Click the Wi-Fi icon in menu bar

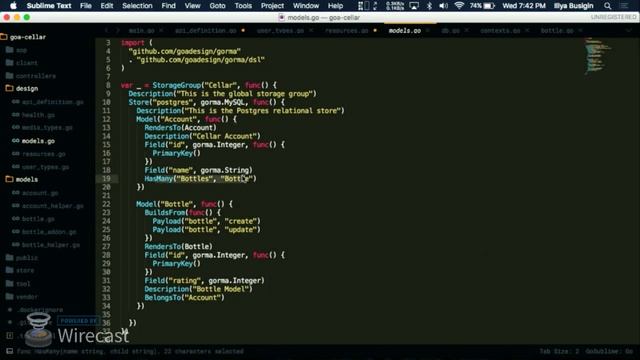pyautogui.click(x=459, y=6)
